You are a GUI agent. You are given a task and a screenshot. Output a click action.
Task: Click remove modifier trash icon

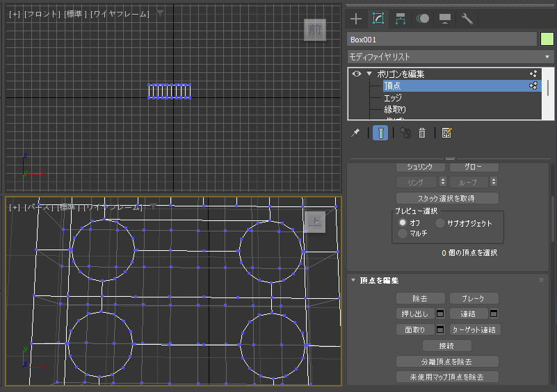[x=422, y=133]
